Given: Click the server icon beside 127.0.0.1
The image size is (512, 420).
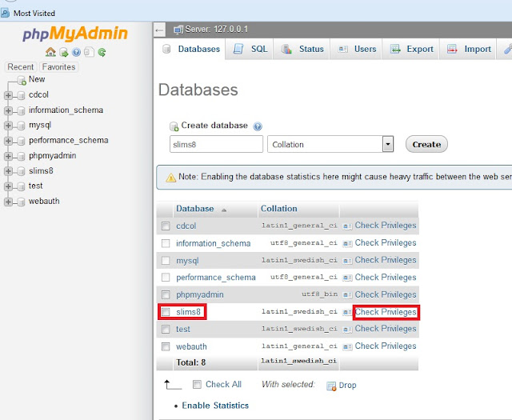Looking at the screenshot, I should coord(178,30).
